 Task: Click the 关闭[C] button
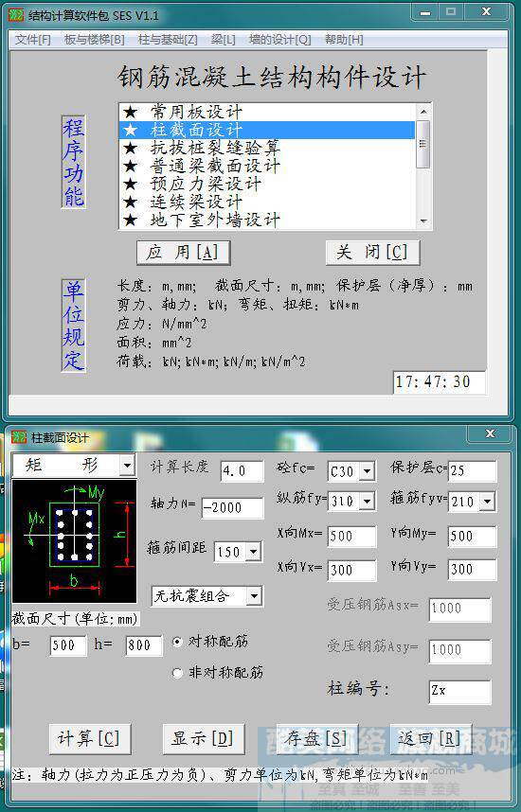372,253
